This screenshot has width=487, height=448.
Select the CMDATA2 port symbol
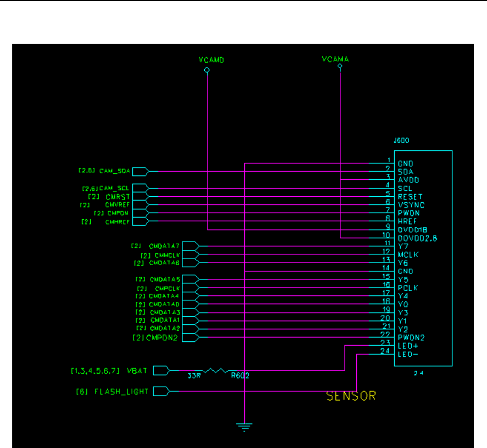coord(191,329)
